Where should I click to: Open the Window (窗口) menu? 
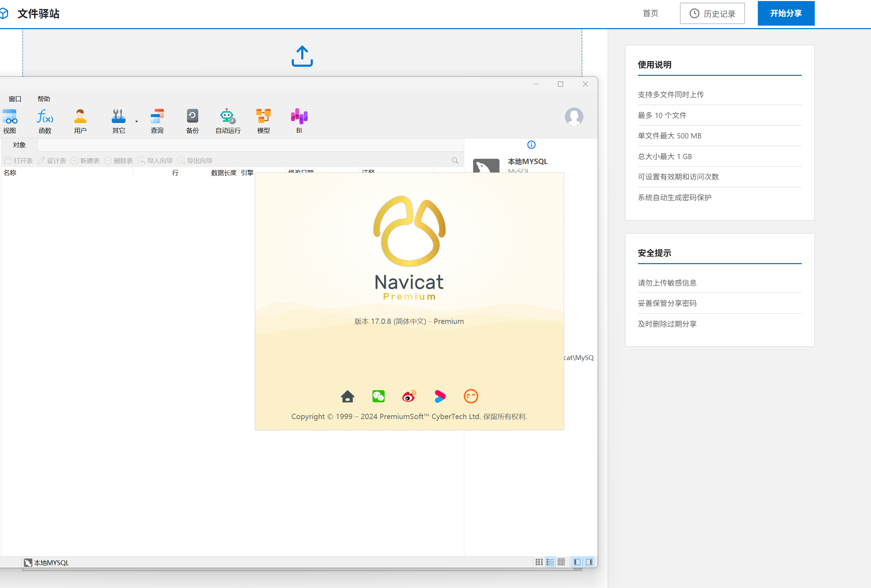click(15, 99)
